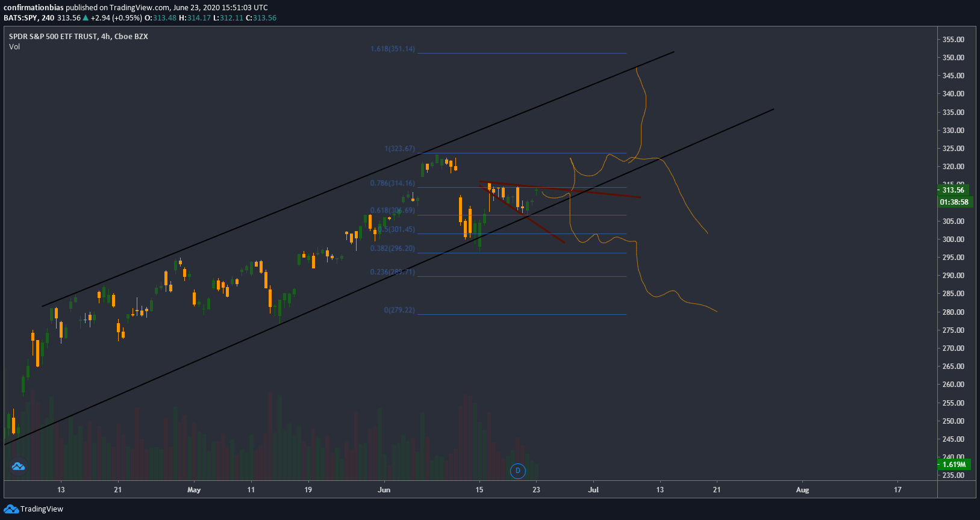Open the TradingView logo in the footer
Image resolution: width=980 pixels, height=520 pixels.
(x=33, y=509)
